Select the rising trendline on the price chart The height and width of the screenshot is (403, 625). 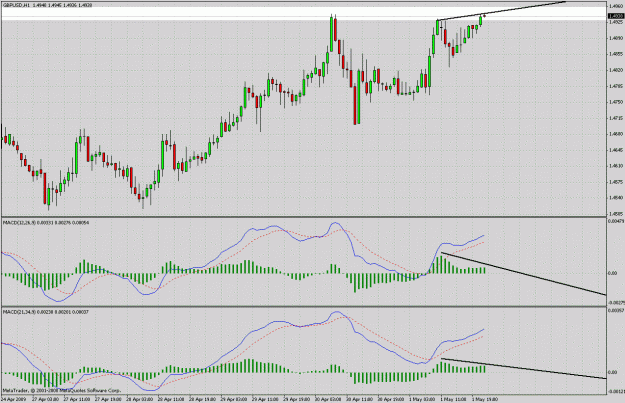(x=501, y=11)
